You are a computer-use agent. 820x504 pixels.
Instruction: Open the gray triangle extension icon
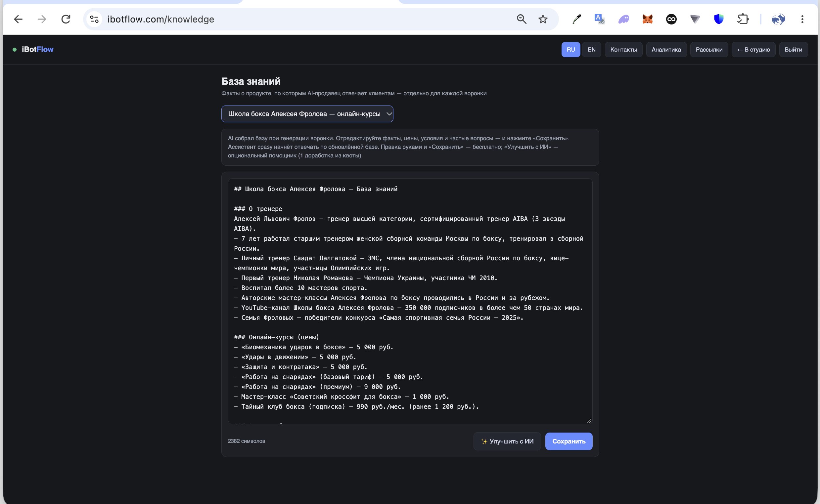(x=695, y=19)
